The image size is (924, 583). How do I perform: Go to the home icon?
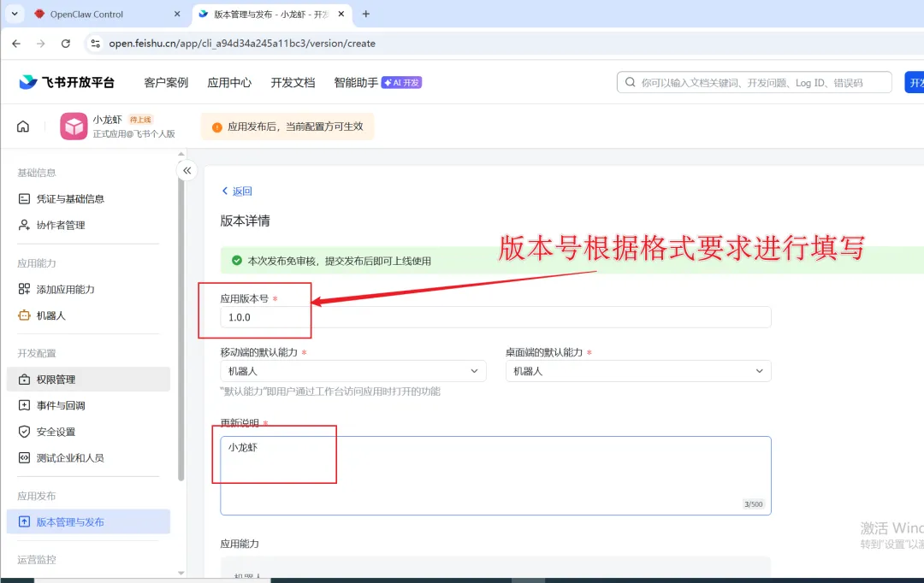pyautogui.click(x=23, y=126)
